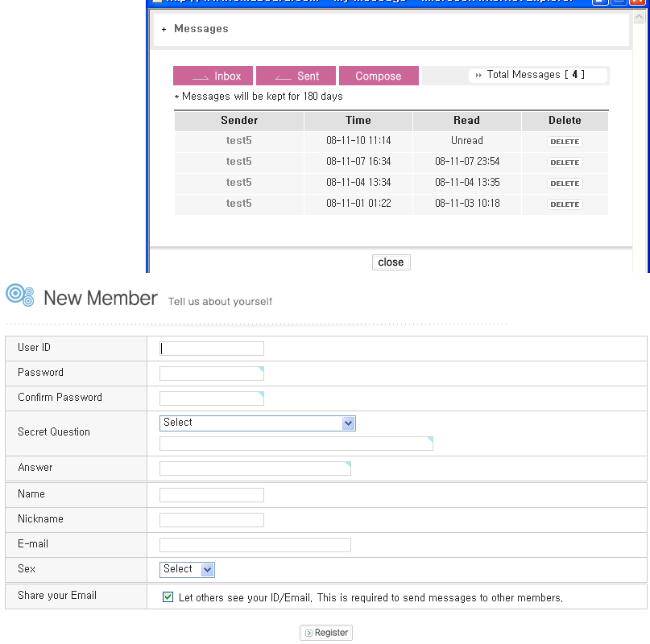Delete the message sent 08-11-04 13:34
Image resolution: width=650 pixels, height=644 pixels.
coord(565,184)
